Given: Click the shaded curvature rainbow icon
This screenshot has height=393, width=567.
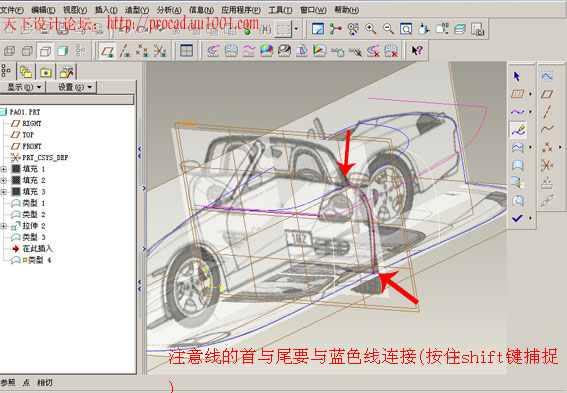Looking at the screenshot, I should pos(267,51).
